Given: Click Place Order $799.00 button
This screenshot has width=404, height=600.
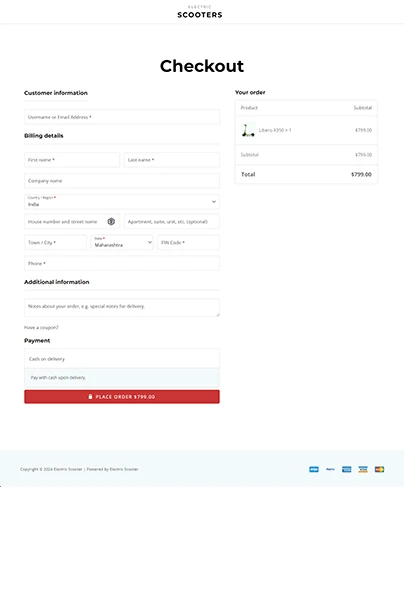Looking at the screenshot, I should tap(122, 397).
